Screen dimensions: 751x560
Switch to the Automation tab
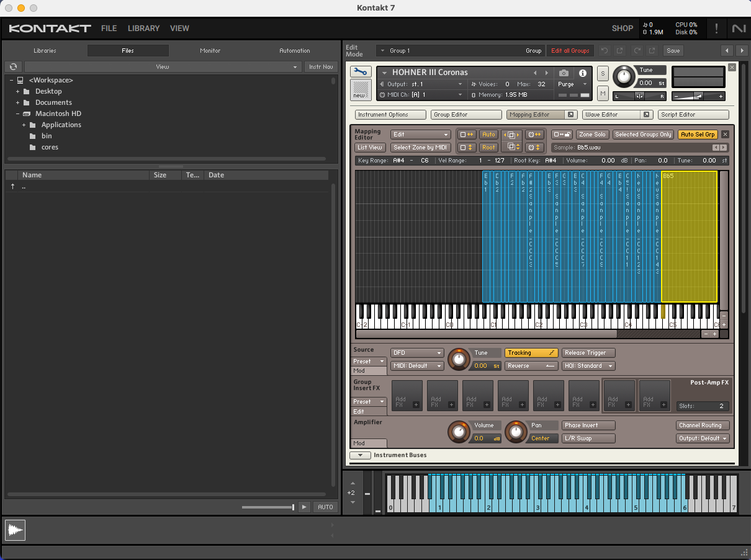click(x=294, y=51)
